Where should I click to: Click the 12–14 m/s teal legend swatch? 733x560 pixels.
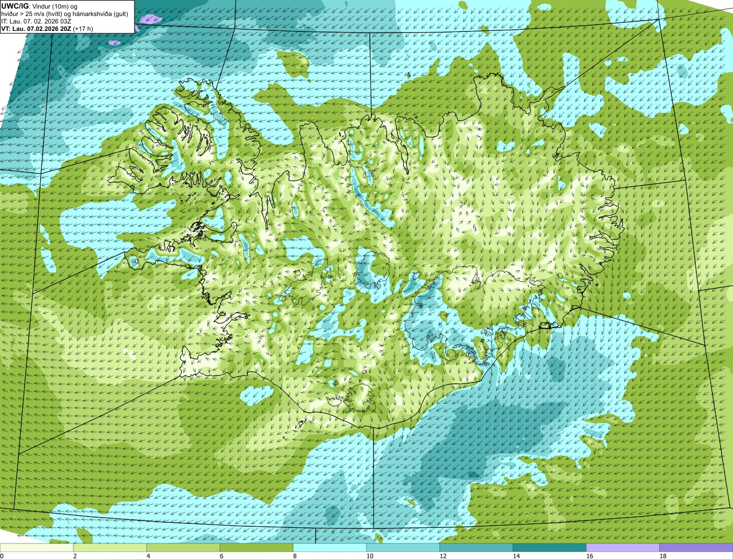[x=476, y=548]
